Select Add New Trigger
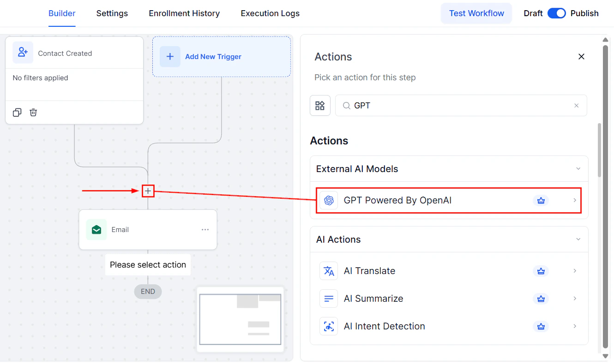The width and height of the screenshot is (614, 364). coord(213,56)
